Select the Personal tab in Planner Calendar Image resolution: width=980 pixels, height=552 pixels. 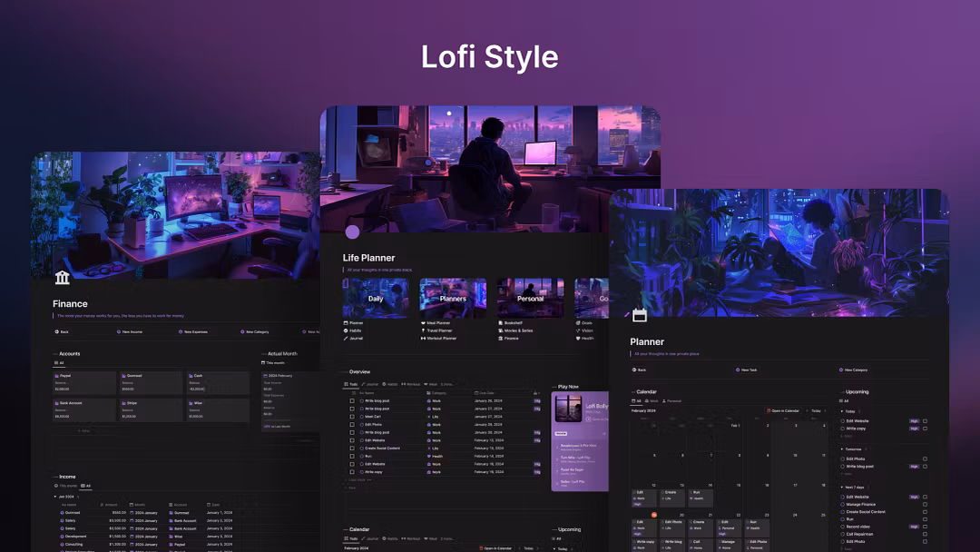coord(674,400)
